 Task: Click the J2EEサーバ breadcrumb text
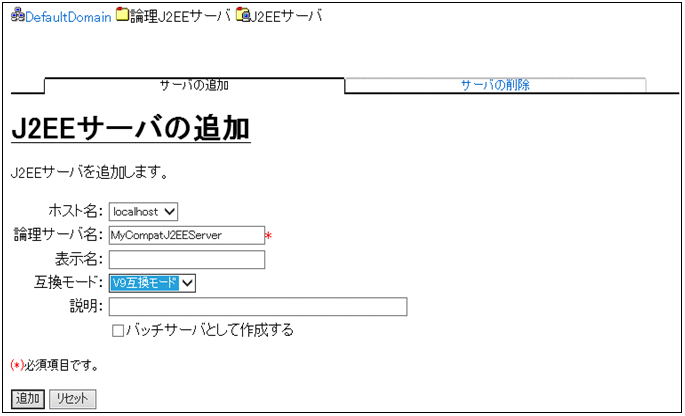click(286, 16)
